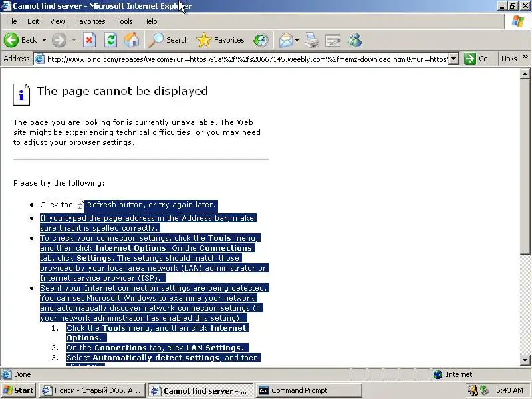This screenshot has height=399, width=532.
Task: Expand the Links chevron overflow
Action: click(x=525, y=57)
